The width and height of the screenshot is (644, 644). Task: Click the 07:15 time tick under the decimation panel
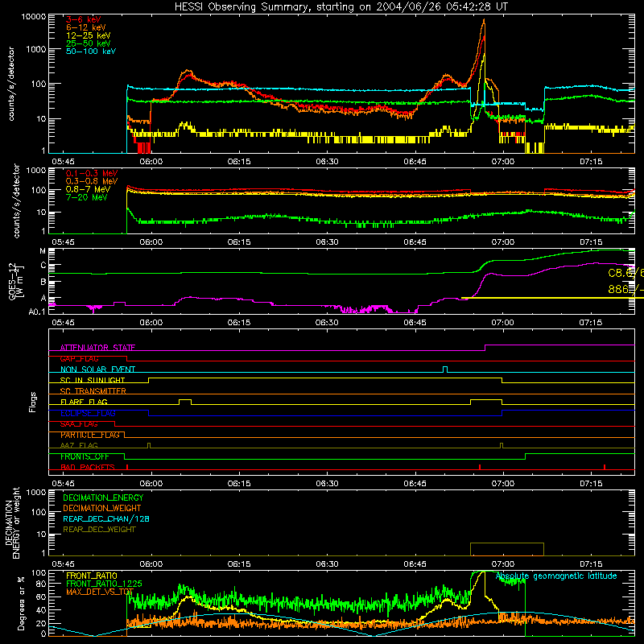tap(591, 564)
